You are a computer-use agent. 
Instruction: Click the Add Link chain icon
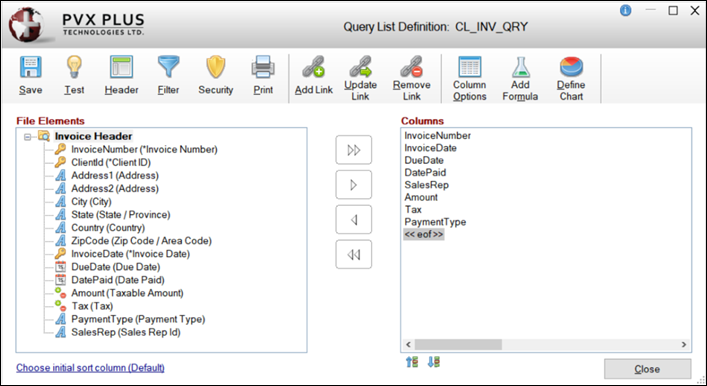pyautogui.click(x=313, y=67)
